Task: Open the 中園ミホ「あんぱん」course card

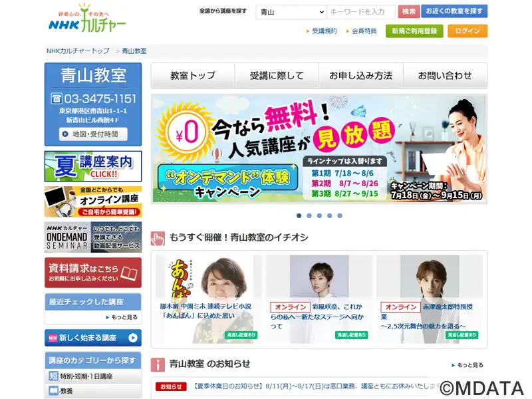Action: pyautogui.click(x=209, y=299)
